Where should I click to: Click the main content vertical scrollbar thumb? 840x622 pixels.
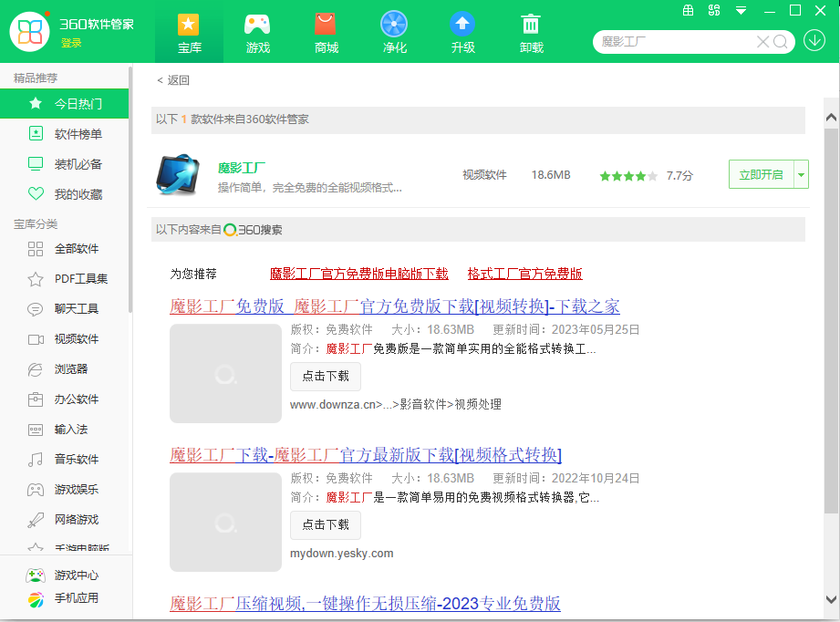pos(831,321)
